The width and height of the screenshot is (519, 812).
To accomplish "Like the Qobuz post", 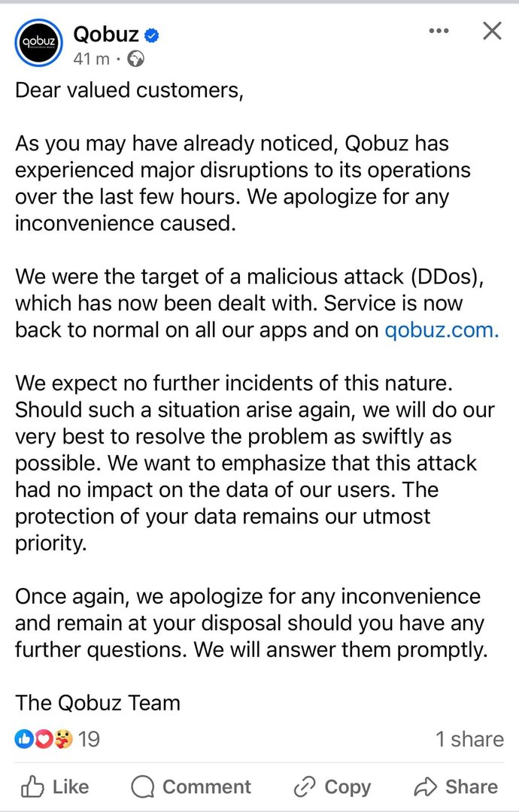I will click(55, 786).
